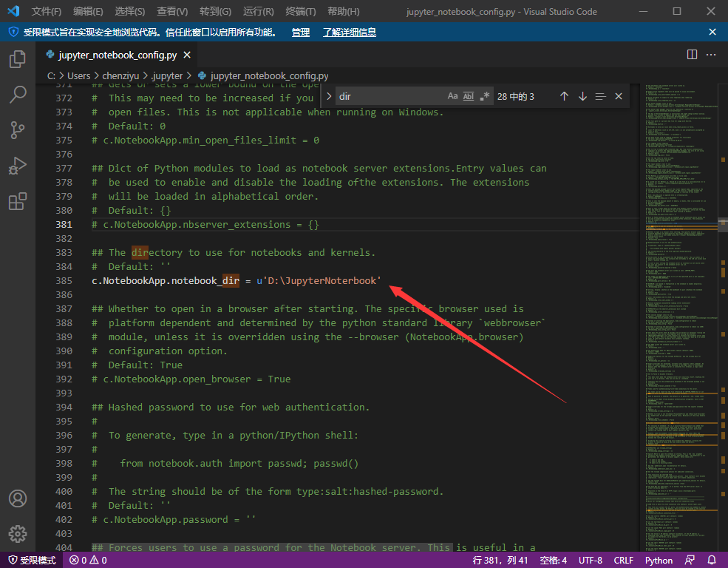Select language mode 'Python' in status bar
728x568 pixels.
pyautogui.click(x=659, y=560)
